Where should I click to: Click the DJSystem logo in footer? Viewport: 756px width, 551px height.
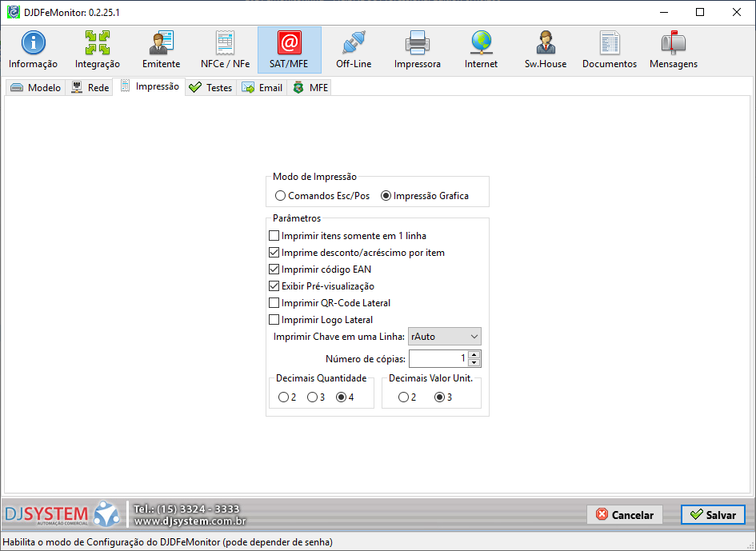[62, 514]
